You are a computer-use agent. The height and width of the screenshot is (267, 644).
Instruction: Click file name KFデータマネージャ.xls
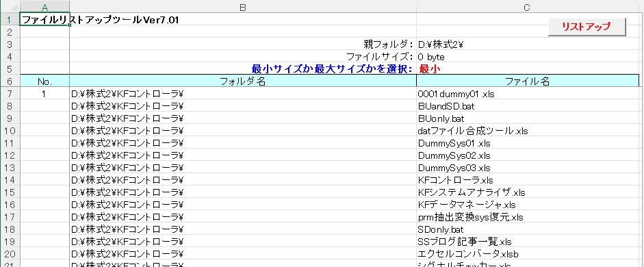(x=467, y=204)
